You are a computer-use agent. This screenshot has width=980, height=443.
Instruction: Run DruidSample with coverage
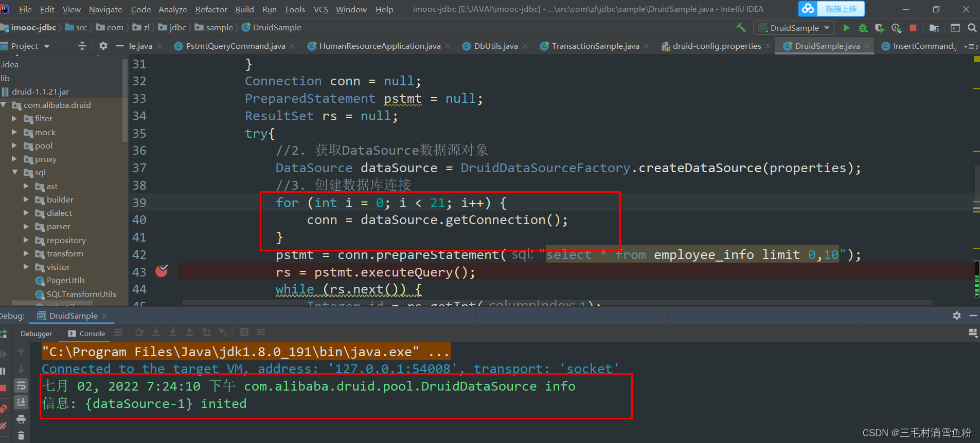(880, 28)
